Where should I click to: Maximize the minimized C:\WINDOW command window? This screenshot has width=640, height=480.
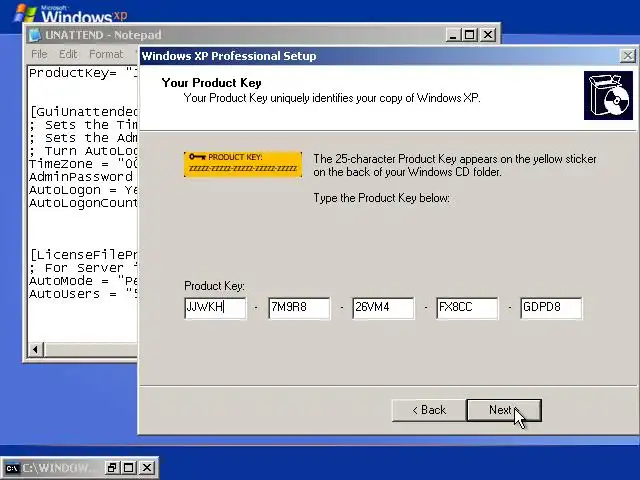pyautogui.click(x=129, y=467)
